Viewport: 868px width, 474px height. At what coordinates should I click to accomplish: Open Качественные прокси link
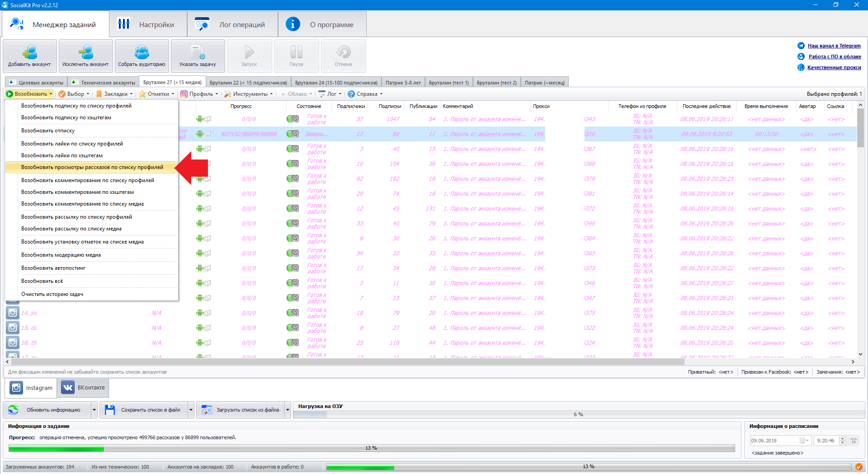[x=834, y=67]
